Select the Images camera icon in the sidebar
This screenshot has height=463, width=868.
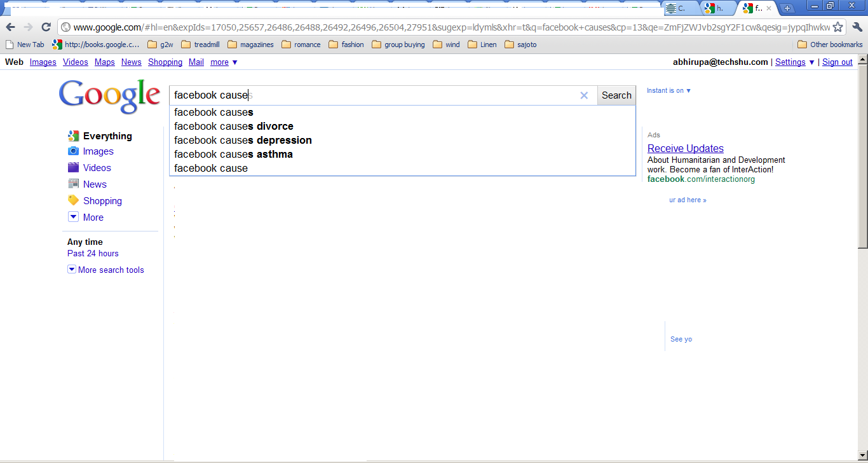coord(73,151)
